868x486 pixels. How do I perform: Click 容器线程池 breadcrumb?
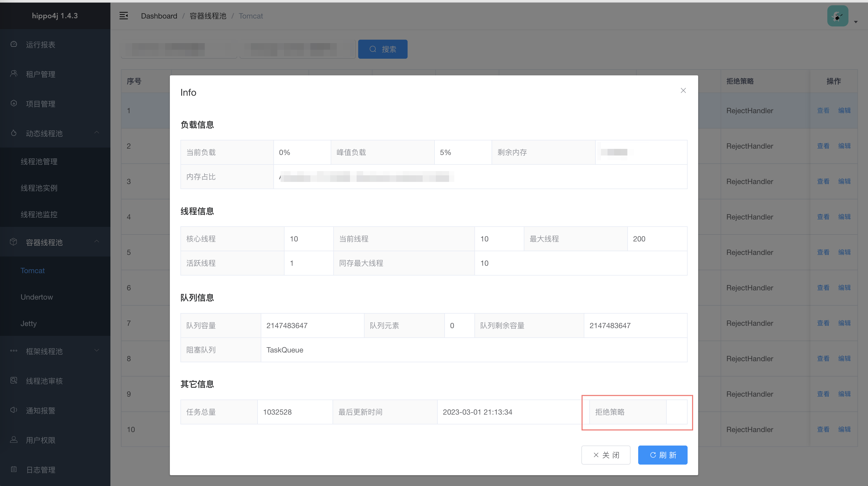(x=208, y=16)
